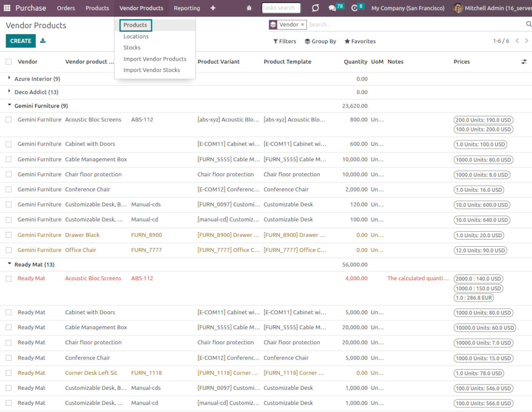Click the 10000.0 Units: 60.0 USD price tag
Image resolution: width=532 pixels, height=412 pixels.
click(x=484, y=328)
